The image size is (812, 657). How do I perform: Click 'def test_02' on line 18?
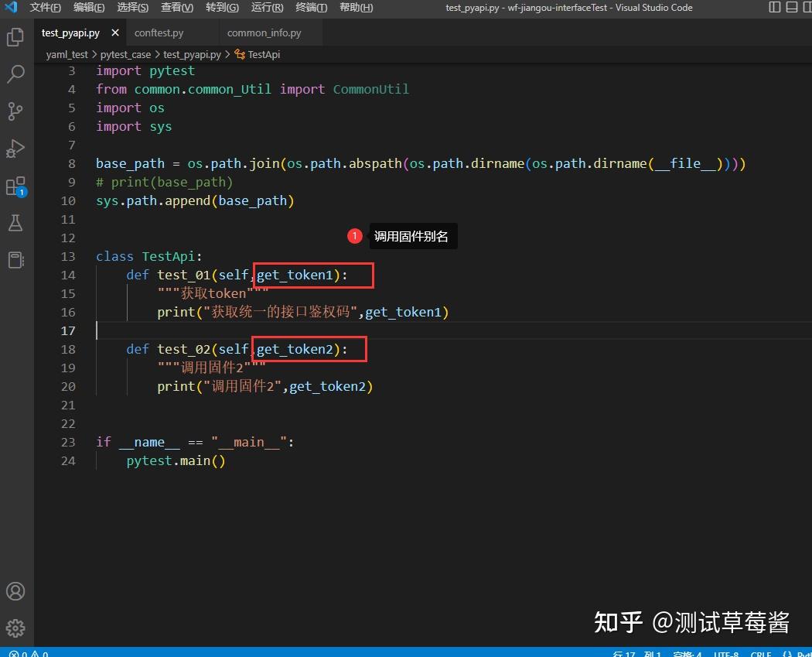[x=169, y=349]
